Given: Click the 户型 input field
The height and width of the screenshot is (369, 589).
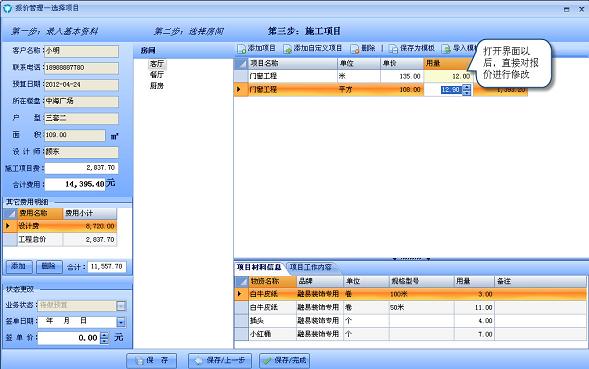Looking at the screenshot, I should [82, 118].
